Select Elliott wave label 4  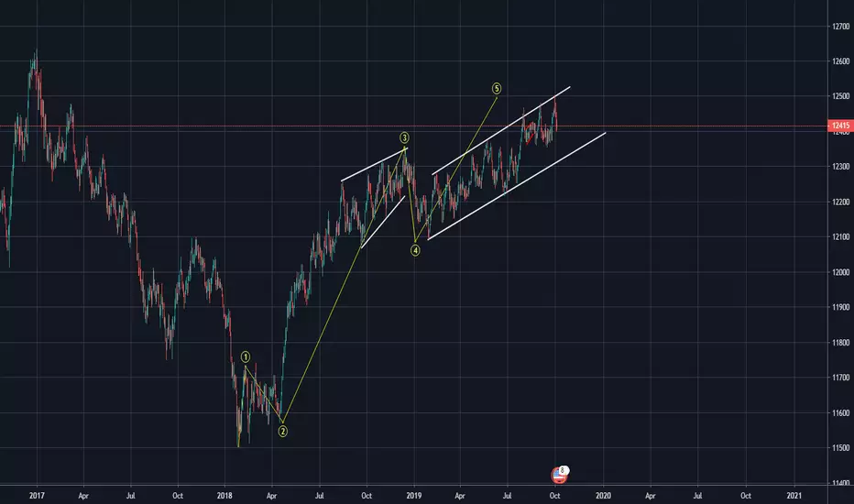(415, 251)
